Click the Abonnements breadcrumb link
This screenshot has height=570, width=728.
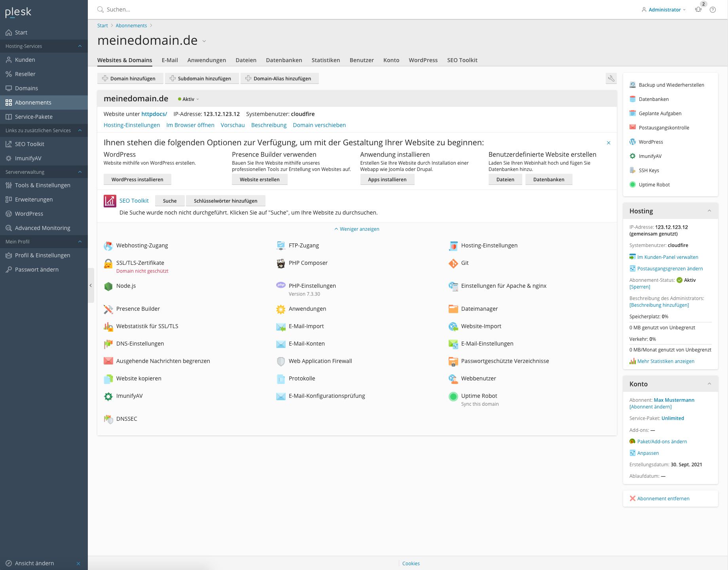(x=131, y=26)
